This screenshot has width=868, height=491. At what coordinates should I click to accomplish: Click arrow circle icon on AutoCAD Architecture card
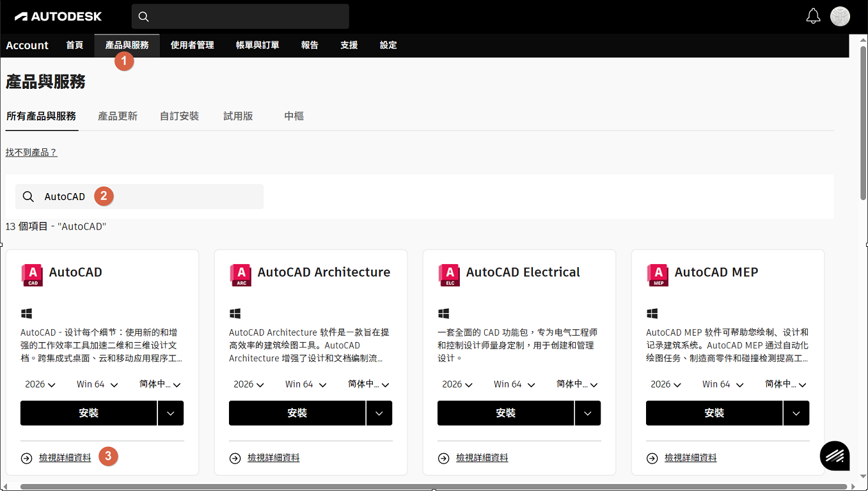click(235, 458)
